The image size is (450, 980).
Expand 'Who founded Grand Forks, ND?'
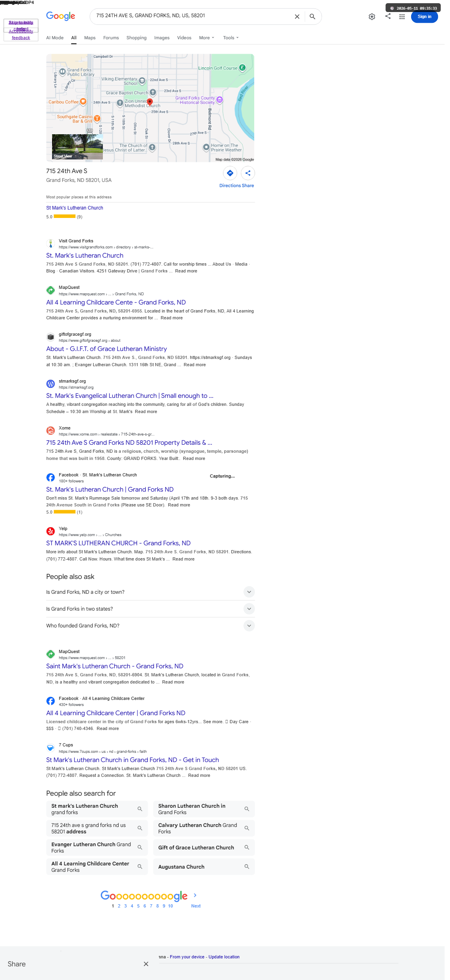(150, 625)
